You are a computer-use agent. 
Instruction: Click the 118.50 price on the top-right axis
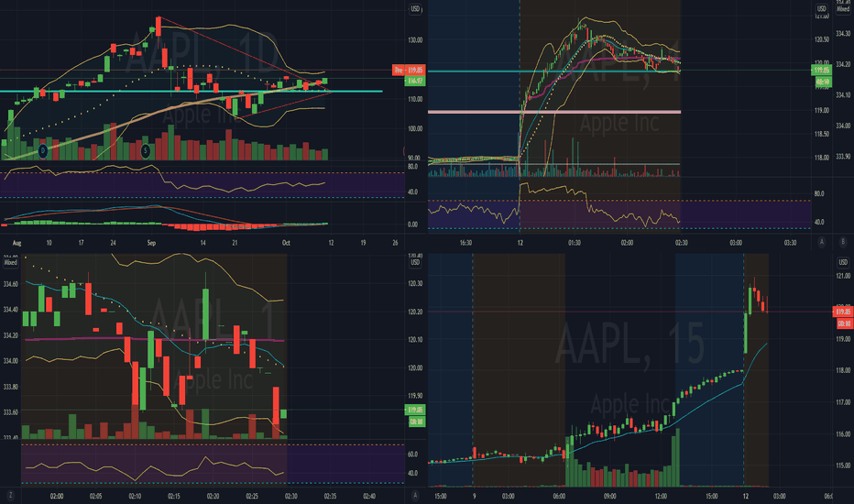(x=821, y=134)
